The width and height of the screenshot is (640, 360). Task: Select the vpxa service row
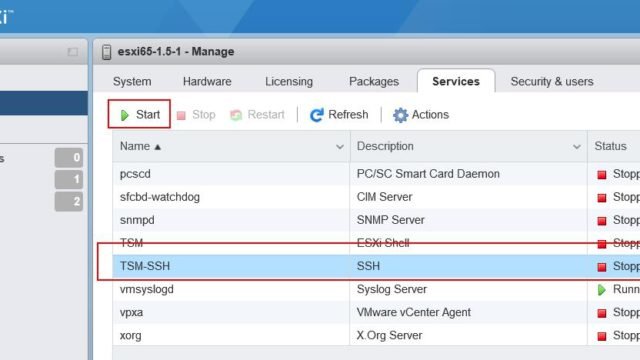point(376,312)
